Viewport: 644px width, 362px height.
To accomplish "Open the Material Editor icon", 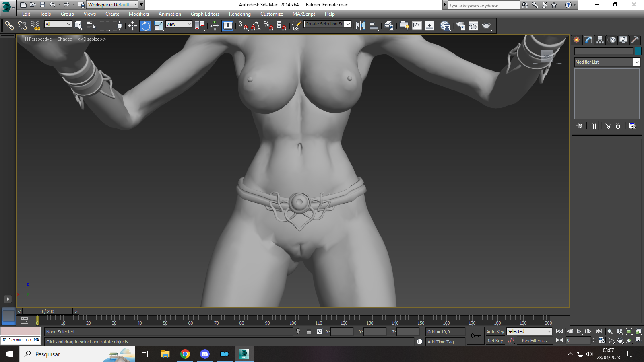I will tap(446, 26).
